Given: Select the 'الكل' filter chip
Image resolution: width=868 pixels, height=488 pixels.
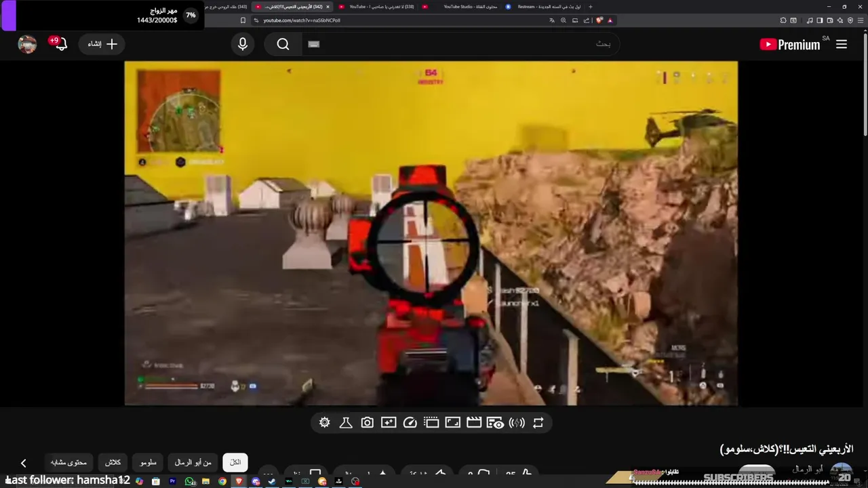Looking at the screenshot, I should 235,462.
